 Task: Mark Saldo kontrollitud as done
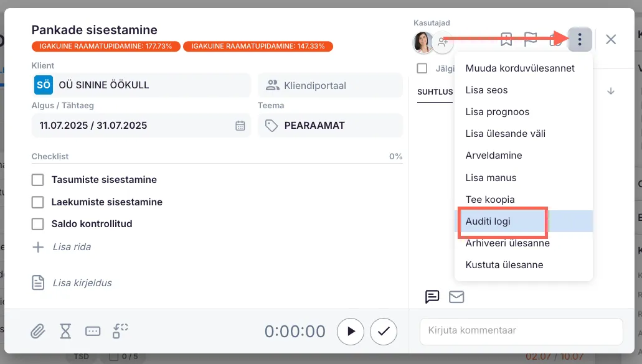tap(38, 224)
